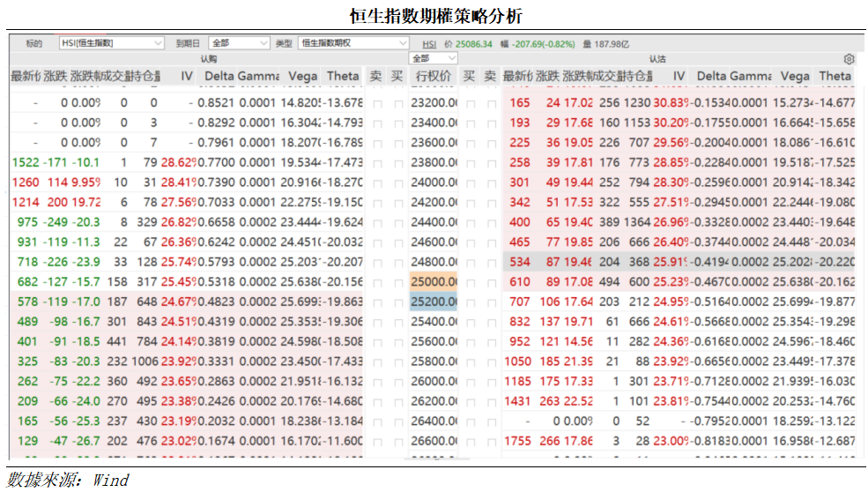Viewport: 868px width, 492px height.
Task: Expand the 全部 filter above 行权价 column
Action: [434, 58]
